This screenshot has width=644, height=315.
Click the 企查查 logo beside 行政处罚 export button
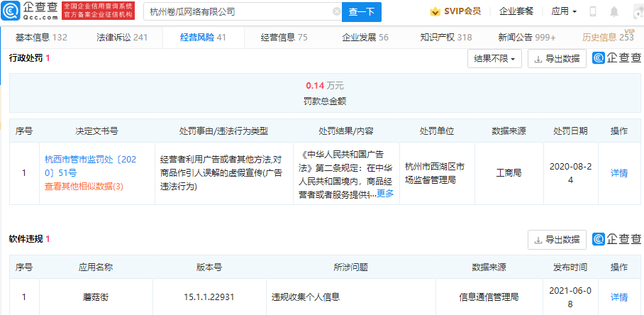tap(616, 58)
